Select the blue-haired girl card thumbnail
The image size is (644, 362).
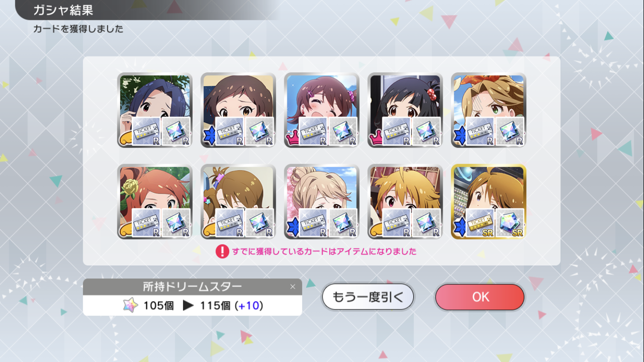tap(155, 110)
